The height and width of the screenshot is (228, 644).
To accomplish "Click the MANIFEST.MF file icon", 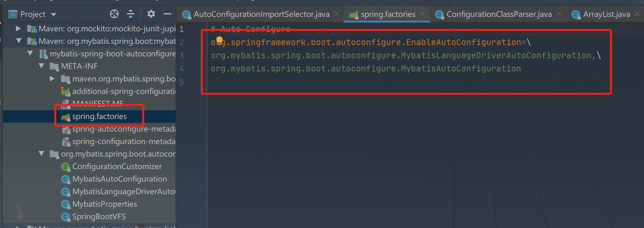I will point(65,104).
